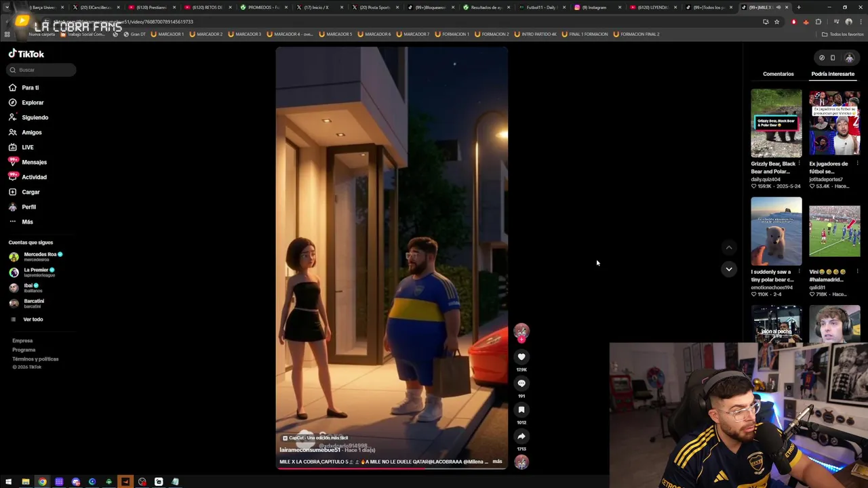Open jotitadeportes7 author name
The height and width of the screenshot is (488, 868).
coord(827,180)
